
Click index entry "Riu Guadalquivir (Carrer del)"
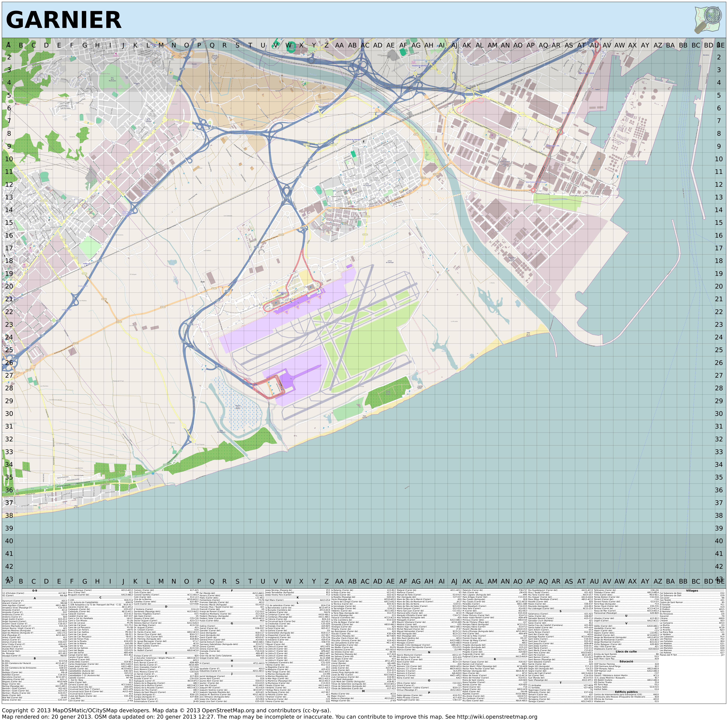pyautogui.click(x=561, y=590)
